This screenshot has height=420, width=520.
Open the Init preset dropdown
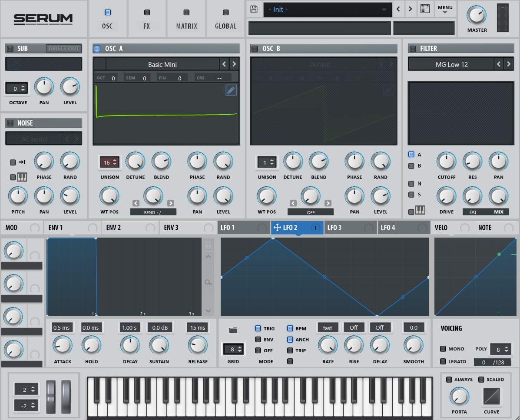(328, 10)
